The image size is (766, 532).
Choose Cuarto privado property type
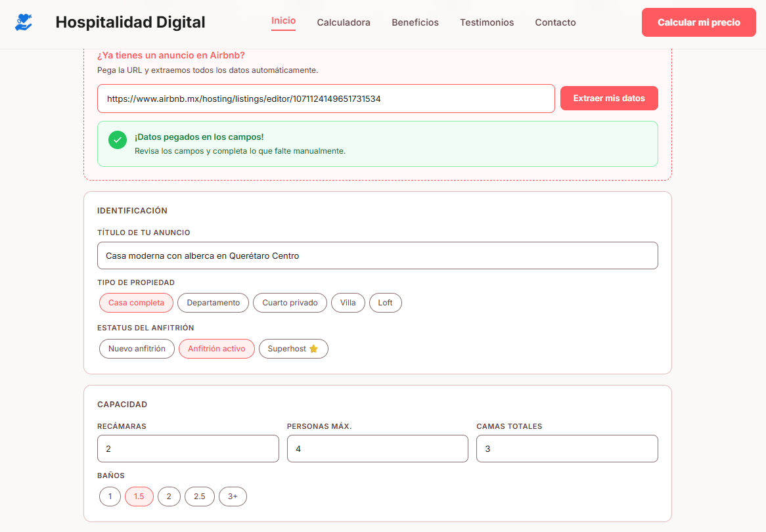(290, 303)
